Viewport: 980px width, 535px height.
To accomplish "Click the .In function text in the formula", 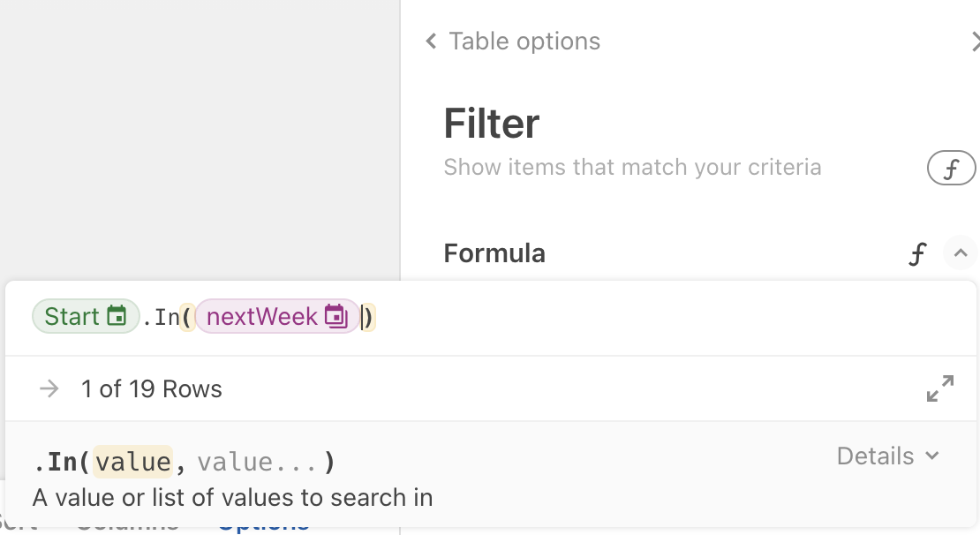I will [x=162, y=317].
